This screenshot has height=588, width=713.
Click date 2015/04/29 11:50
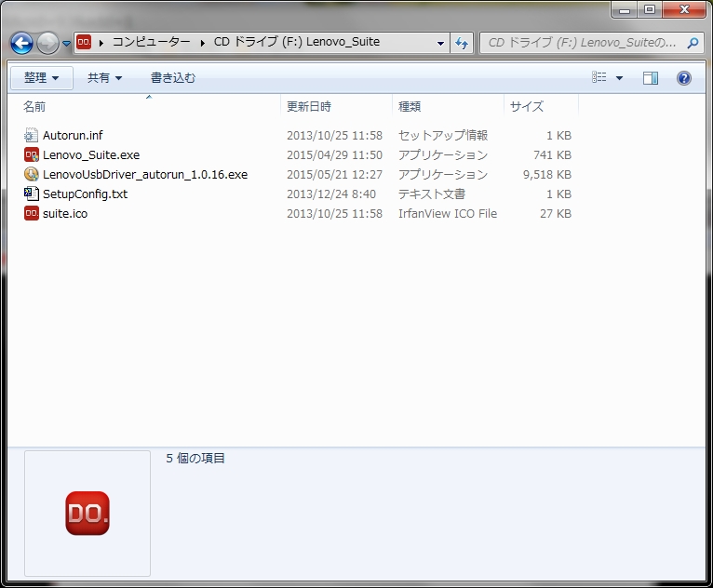coord(334,155)
